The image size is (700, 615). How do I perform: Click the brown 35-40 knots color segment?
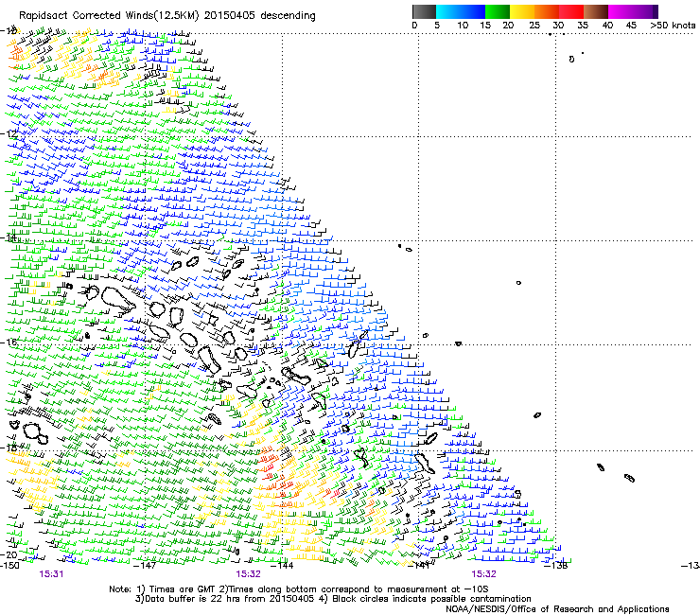point(596,11)
